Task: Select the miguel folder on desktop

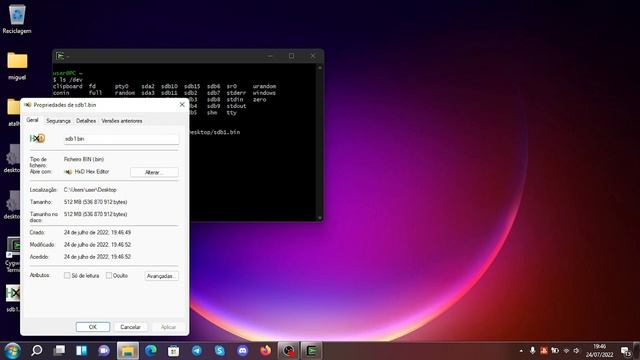Action: coord(17,66)
